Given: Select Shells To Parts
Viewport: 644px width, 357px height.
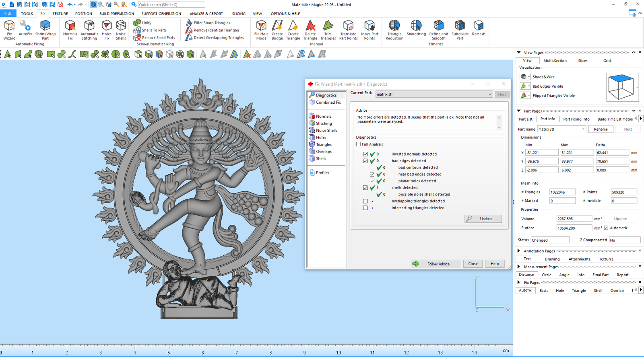Looking at the screenshot, I should pyautogui.click(x=150, y=30).
